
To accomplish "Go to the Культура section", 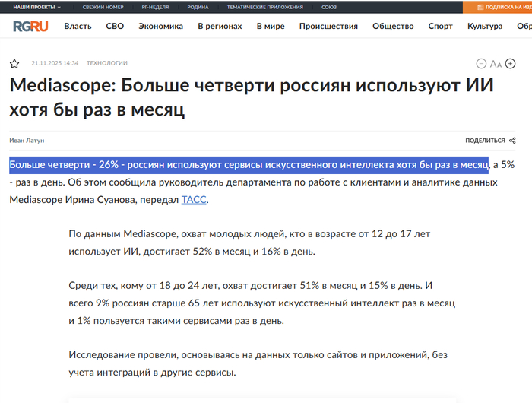I will click(x=485, y=26).
